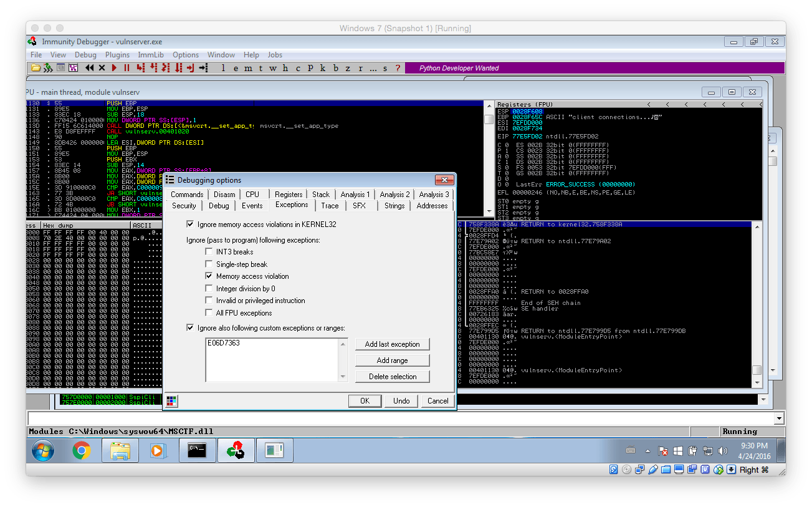Enable the All FPU exceptions checkbox

(x=209, y=313)
